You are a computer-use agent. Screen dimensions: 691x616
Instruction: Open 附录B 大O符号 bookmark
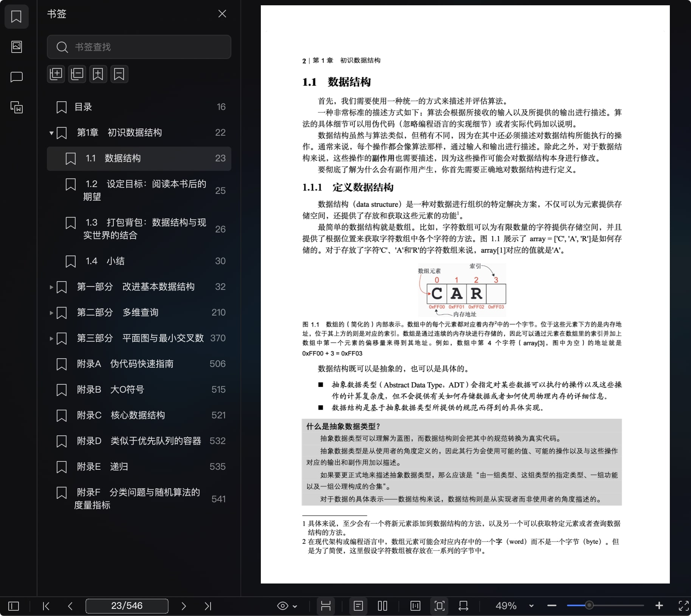click(x=139, y=390)
